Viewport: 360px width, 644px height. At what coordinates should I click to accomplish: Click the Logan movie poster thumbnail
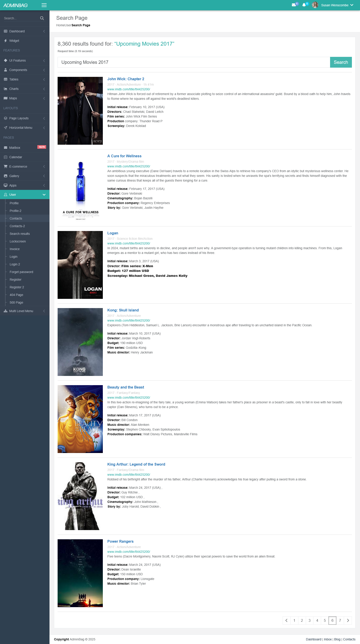pyautogui.click(x=80, y=265)
